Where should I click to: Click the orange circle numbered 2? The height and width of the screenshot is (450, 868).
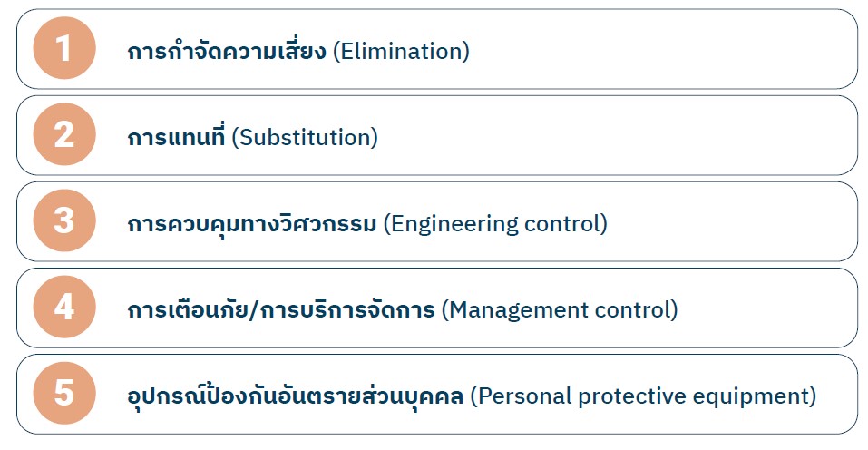pyautogui.click(x=64, y=134)
